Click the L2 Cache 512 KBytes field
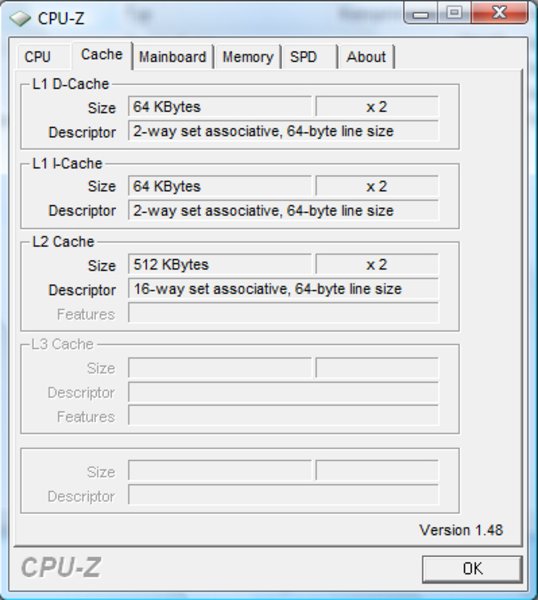The height and width of the screenshot is (600, 538). (220, 264)
